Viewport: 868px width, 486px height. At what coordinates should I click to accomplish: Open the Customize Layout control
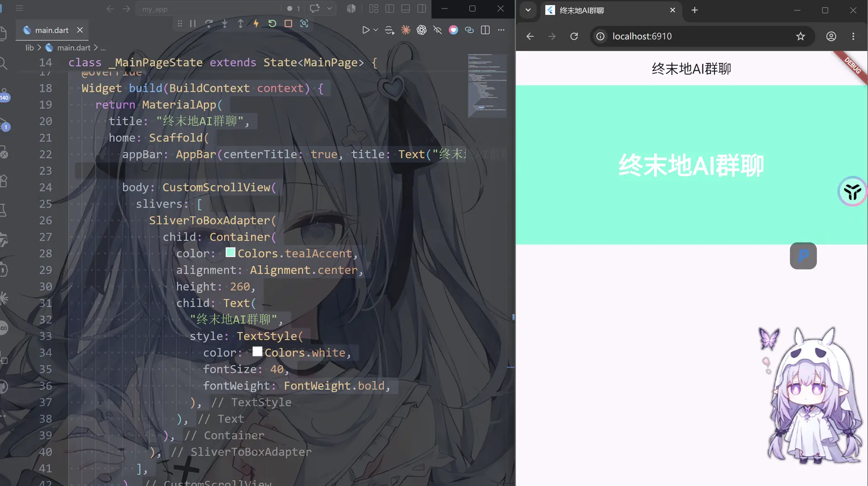[x=374, y=9]
